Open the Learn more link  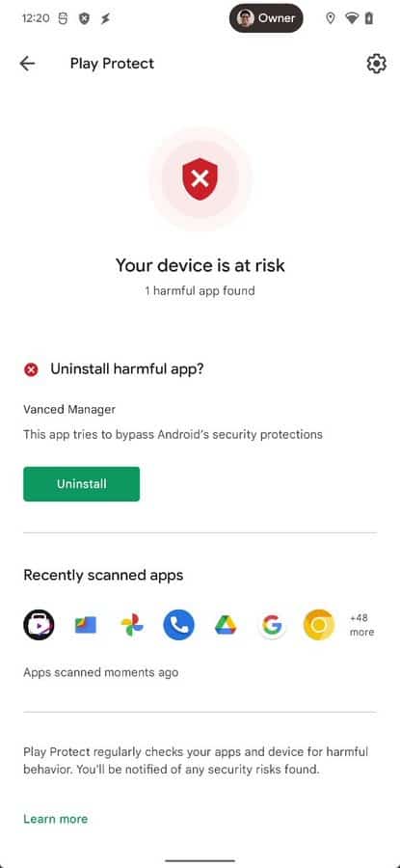click(x=55, y=819)
